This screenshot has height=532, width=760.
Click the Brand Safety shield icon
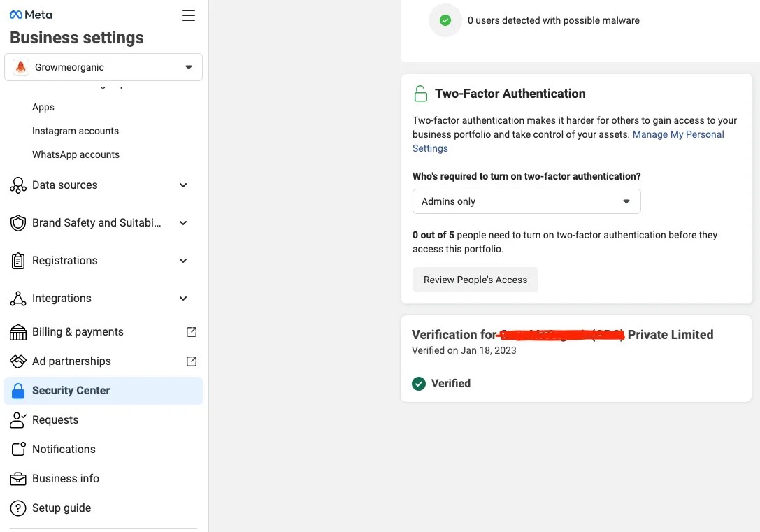[18, 223]
